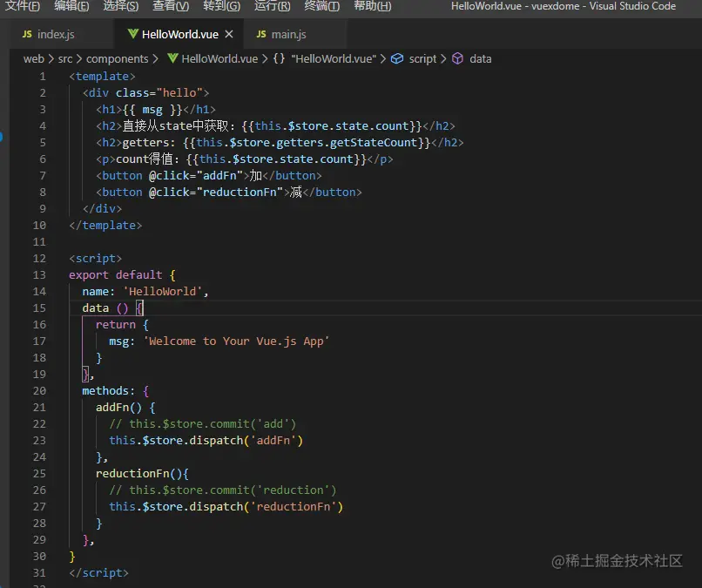Viewport: 702px width, 588px height.
Task: Click the Vue icon on HelloWorld.vue tab
Action: click(x=132, y=34)
